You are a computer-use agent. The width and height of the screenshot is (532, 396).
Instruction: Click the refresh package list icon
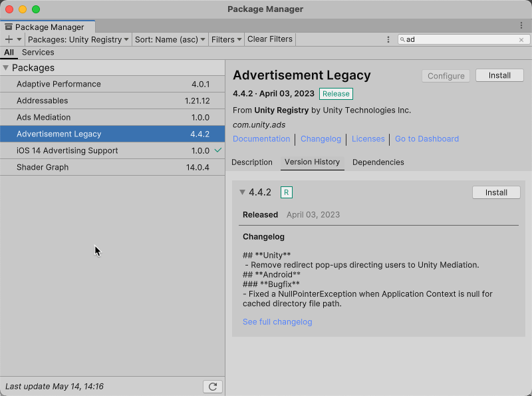point(213,387)
